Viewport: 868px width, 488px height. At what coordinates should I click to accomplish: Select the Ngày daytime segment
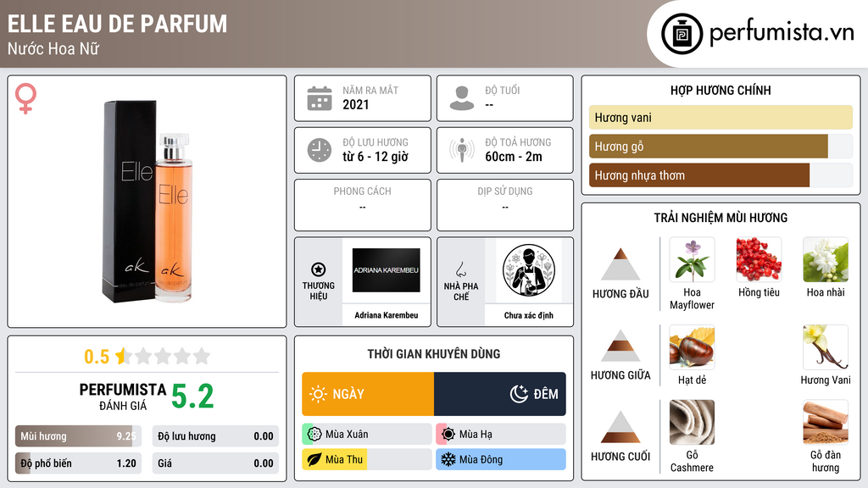tap(368, 394)
